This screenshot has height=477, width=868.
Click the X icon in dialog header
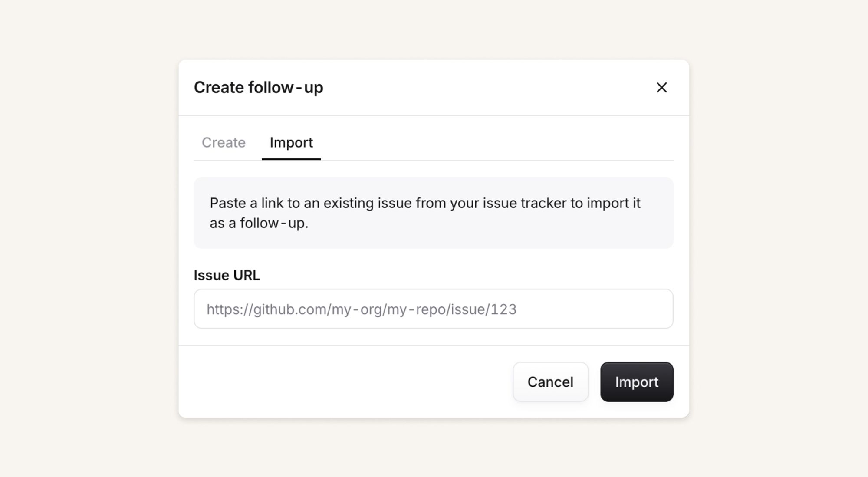coord(661,88)
